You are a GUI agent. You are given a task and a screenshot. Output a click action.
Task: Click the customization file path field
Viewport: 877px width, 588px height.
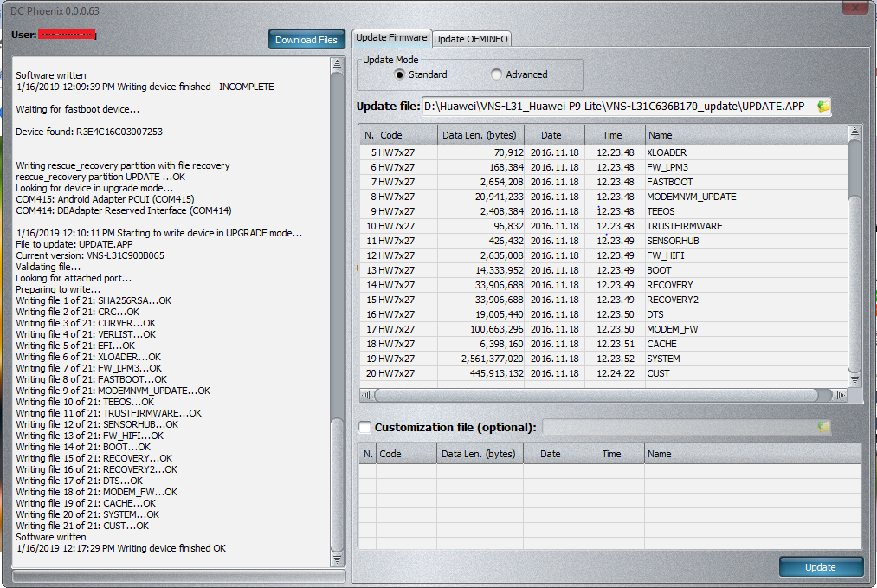(680, 428)
